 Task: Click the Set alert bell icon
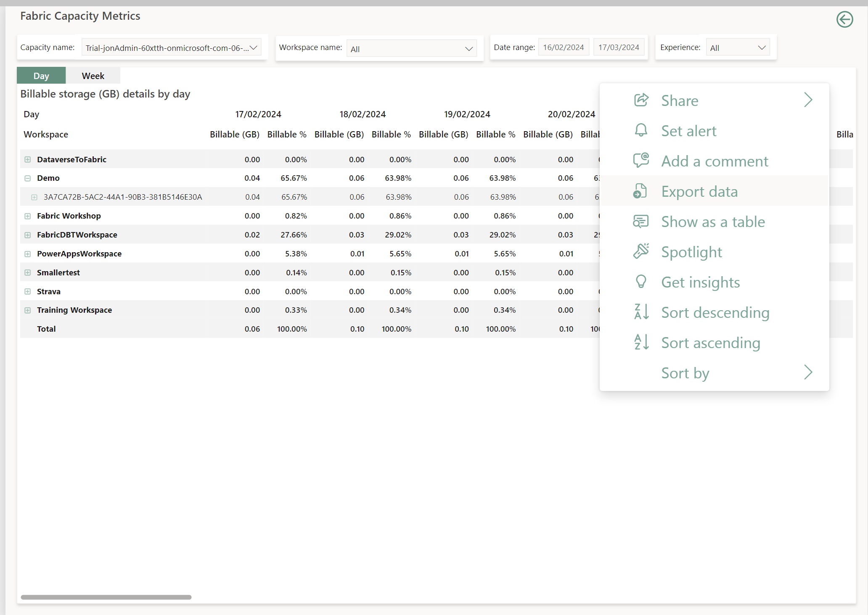641,130
